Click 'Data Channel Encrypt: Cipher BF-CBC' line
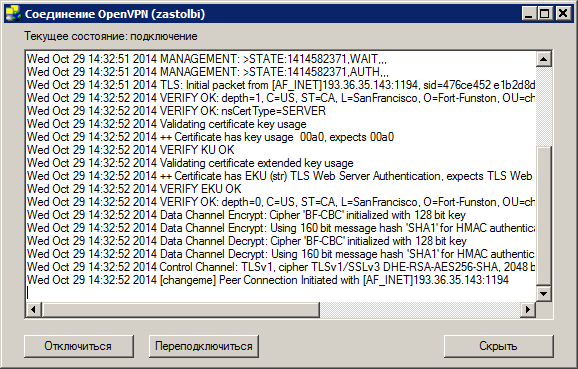The height and width of the screenshot is (369, 578). tap(246, 215)
